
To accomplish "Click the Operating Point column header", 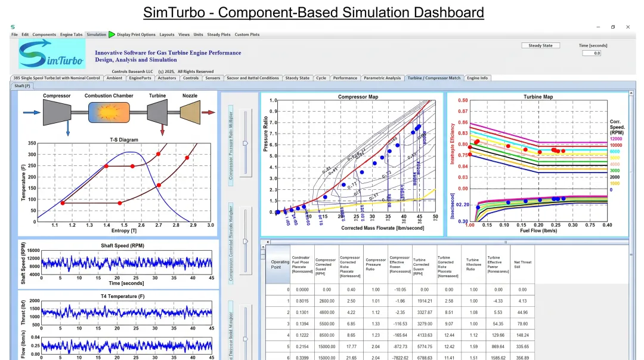I will pos(278,264).
